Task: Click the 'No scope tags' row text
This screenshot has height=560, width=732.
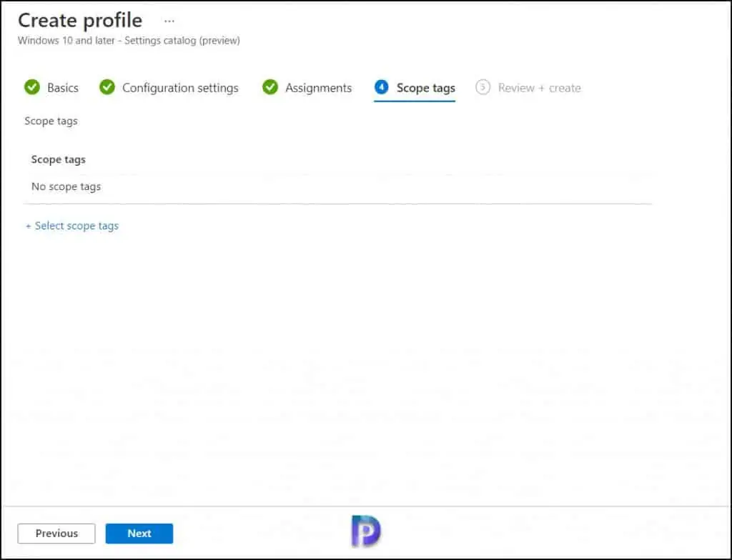Action: [x=66, y=186]
